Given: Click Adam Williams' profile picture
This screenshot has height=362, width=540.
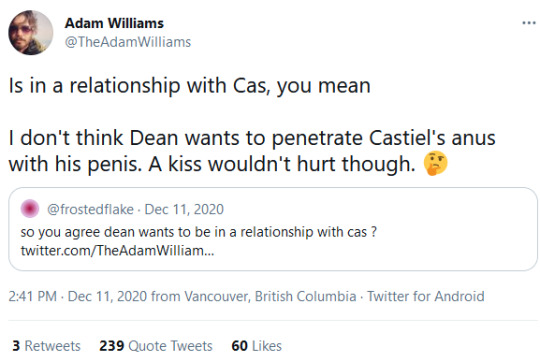Looking at the screenshot, I should pyautogui.click(x=31, y=32).
